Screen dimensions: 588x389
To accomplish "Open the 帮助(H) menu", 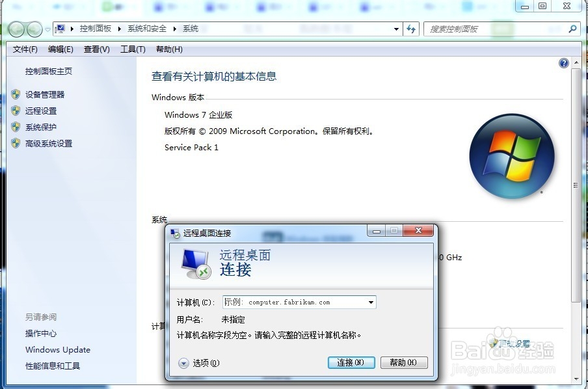I will point(169,49).
